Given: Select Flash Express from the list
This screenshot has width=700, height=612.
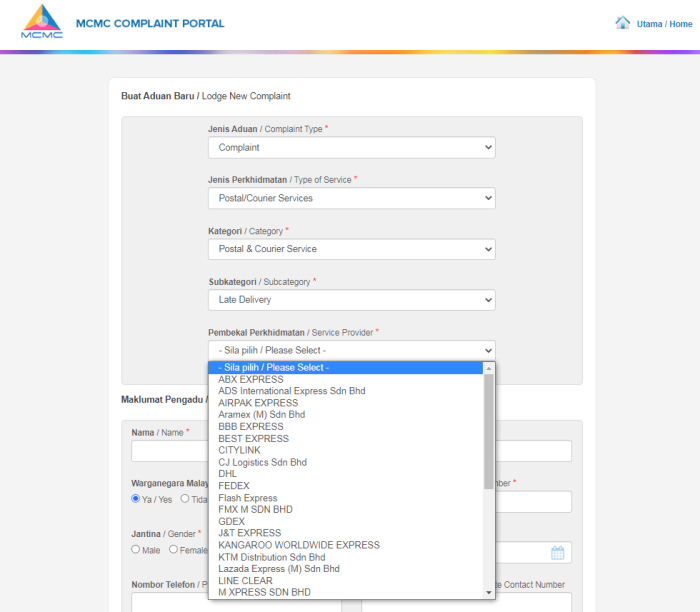Looking at the screenshot, I should click(x=247, y=498).
